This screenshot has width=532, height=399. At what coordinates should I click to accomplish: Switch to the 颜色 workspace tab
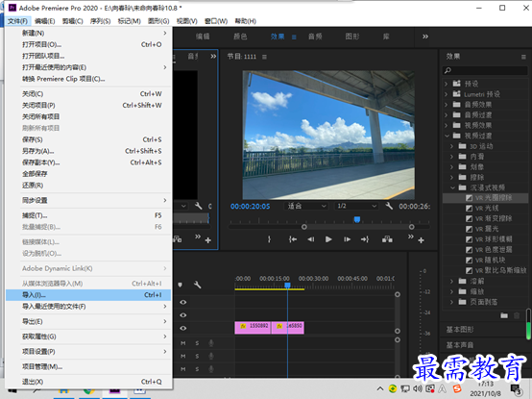pyautogui.click(x=240, y=37)
